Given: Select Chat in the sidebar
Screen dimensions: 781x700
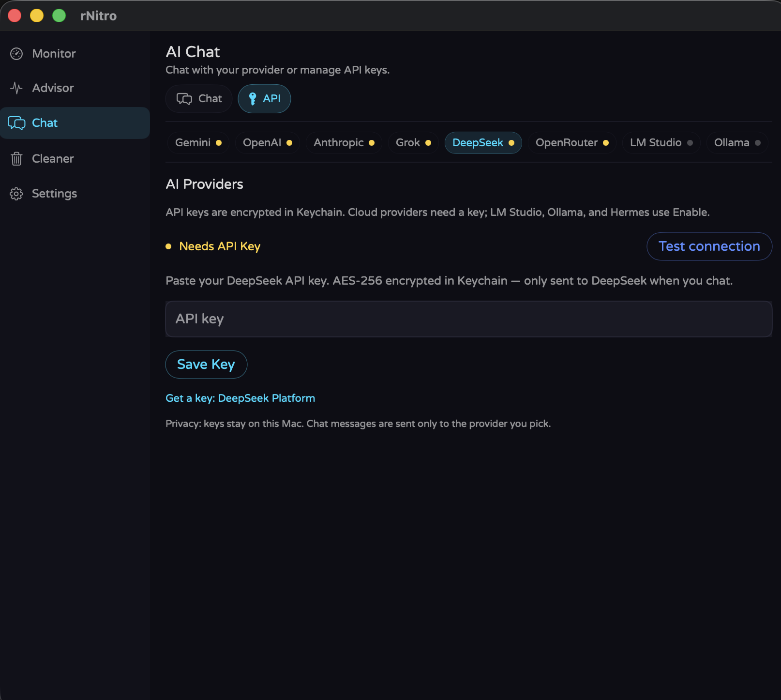Looking at the screenshot, I should click(x=75, y=123).
